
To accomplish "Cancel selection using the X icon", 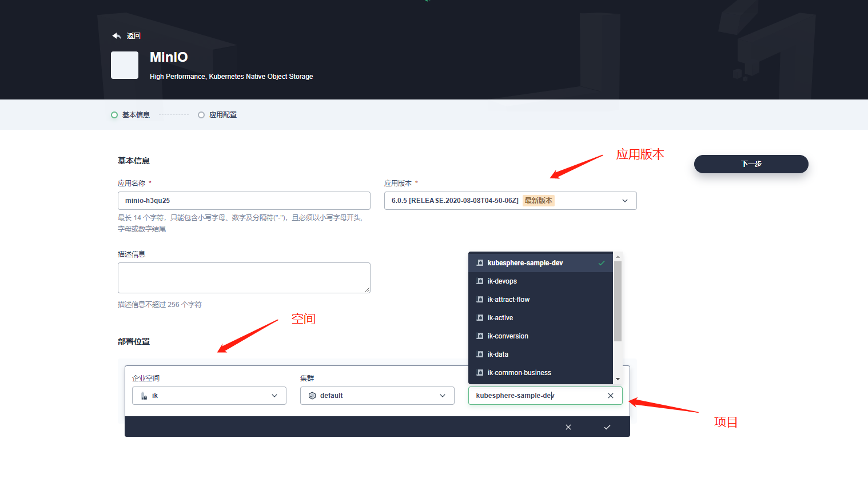I will pyautogui.click(x=568, y=427).
